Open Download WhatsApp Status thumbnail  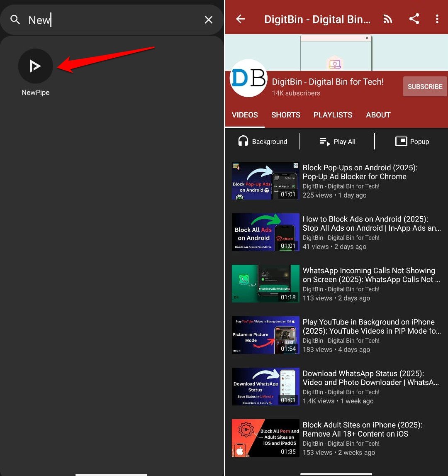coord(265,386)
